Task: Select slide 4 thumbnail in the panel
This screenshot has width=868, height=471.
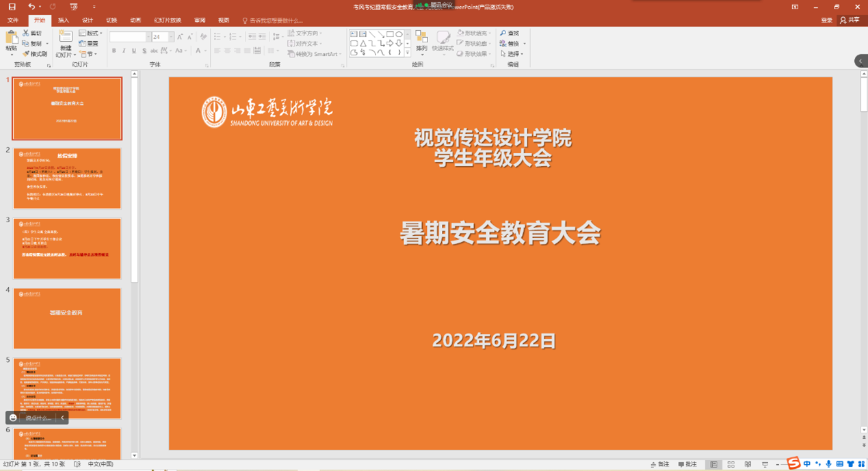Action: click(67, 319)
